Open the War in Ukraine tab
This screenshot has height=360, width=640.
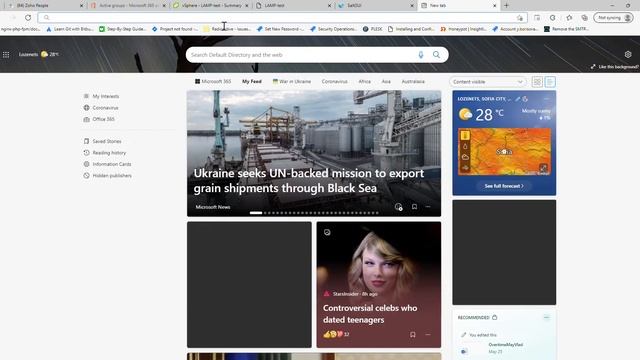(292, 82)
